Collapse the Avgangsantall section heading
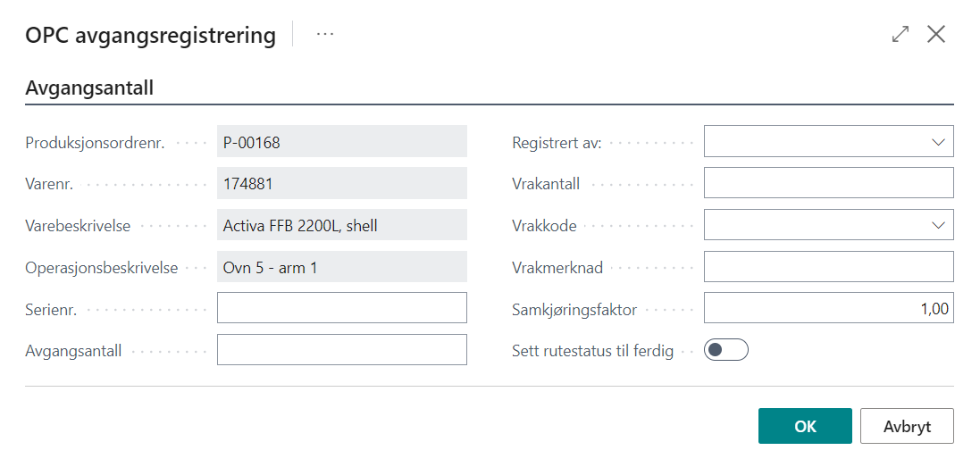980x467 pixels. [89, 88]
